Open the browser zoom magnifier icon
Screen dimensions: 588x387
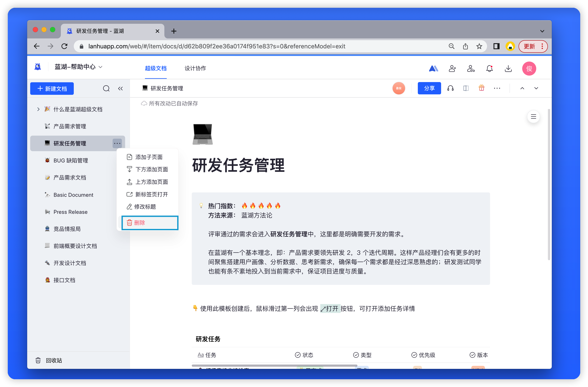pyautogui.click(x=452, y=46)
